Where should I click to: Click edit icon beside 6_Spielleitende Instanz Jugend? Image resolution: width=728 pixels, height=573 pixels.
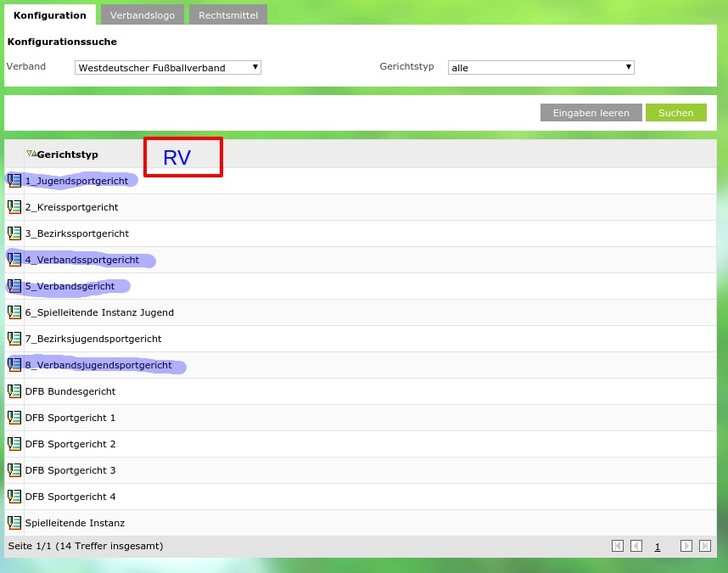pyautogui.click(x=14, y=312)
